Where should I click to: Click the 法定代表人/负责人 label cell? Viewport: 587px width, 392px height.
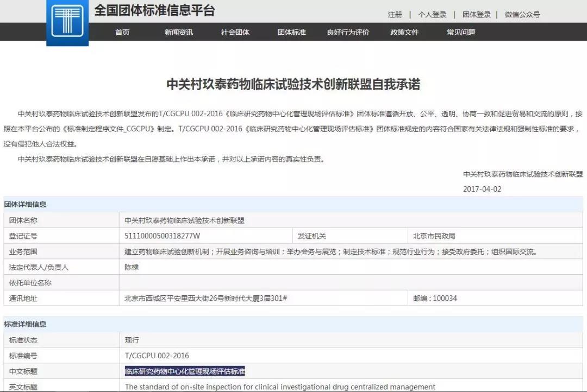61,268
